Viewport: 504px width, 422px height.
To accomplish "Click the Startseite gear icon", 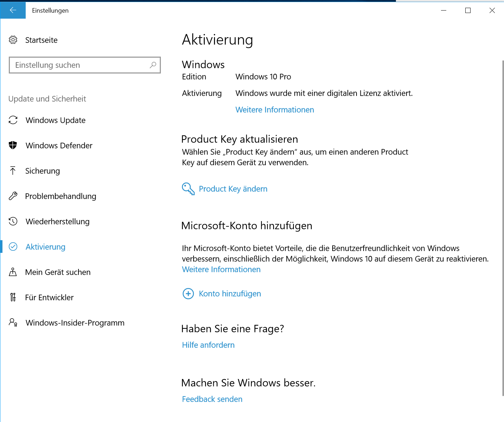I will coord(13,40).
